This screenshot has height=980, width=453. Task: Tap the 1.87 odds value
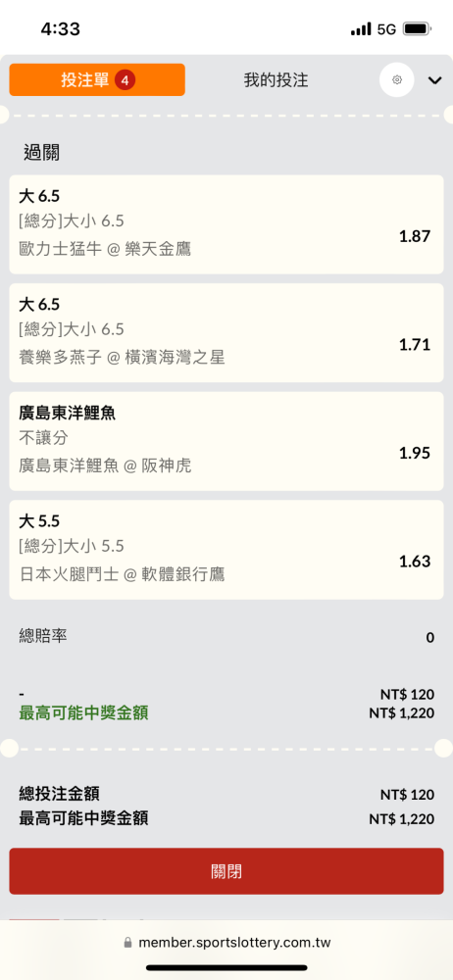tap(415, 236)
